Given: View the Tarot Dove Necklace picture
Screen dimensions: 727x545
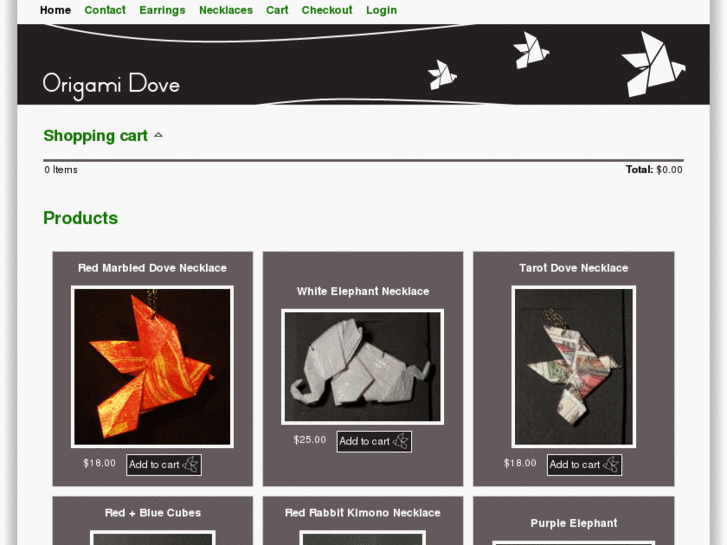Looking at the screenshot, I should pyautogui.click(x=574, y=367).
